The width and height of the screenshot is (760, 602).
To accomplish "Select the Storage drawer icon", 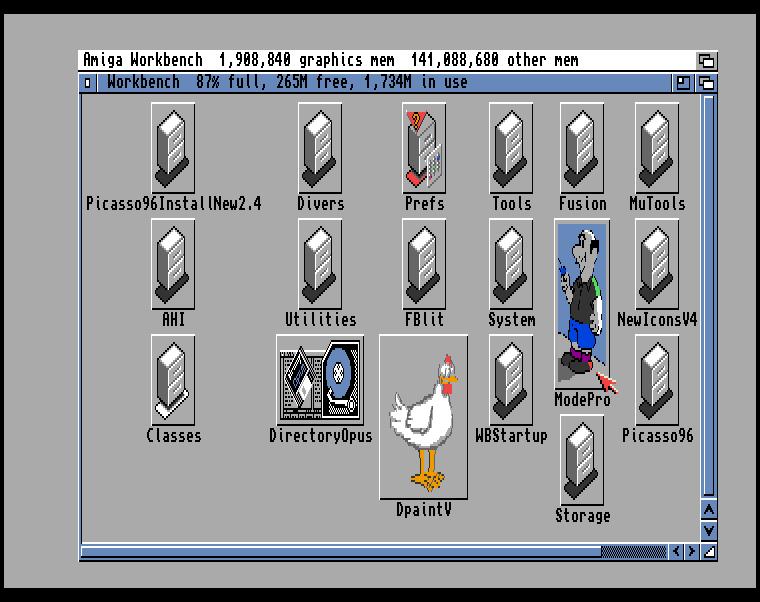I will pos(582,460).
